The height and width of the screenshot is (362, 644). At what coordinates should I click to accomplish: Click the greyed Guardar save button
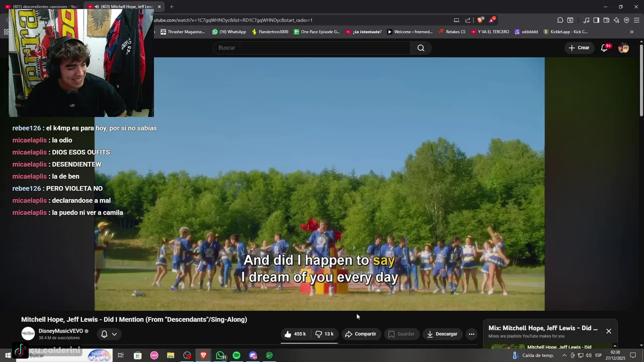click(401, 334)
